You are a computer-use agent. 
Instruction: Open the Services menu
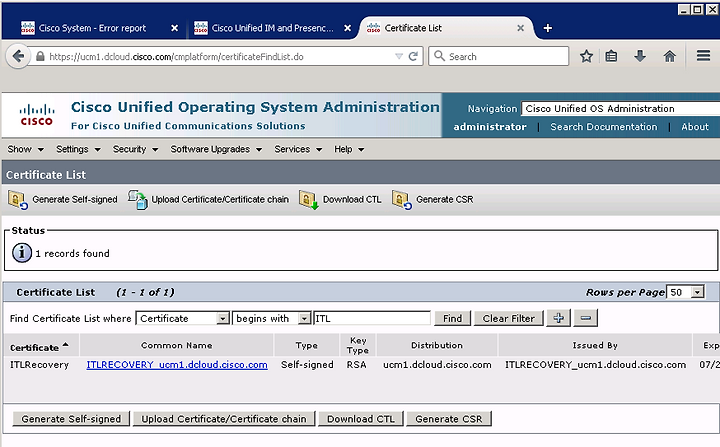(x=298, y=149)
